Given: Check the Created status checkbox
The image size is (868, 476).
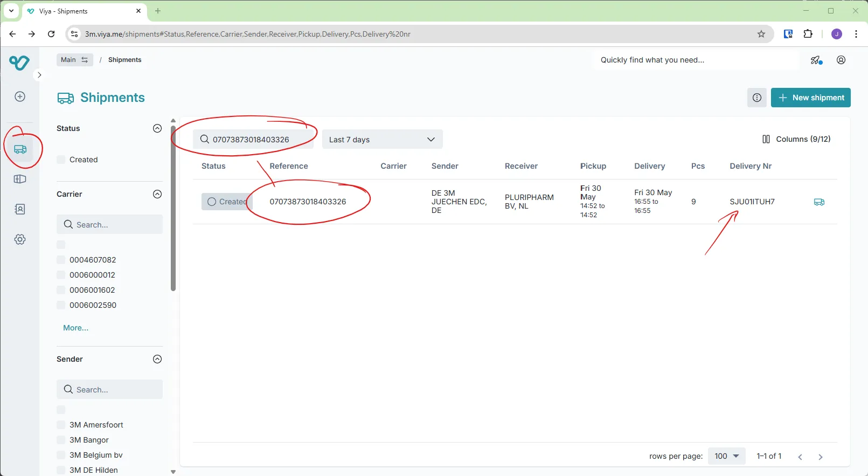Looking at the screenshot, I should coord(61,160).
